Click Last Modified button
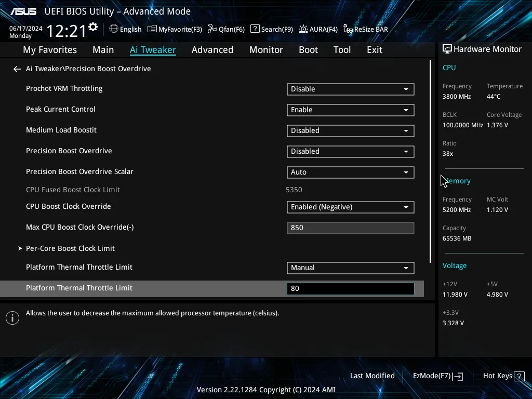Image resolution: width=532 pixels, height=399 pixels. 372,376
